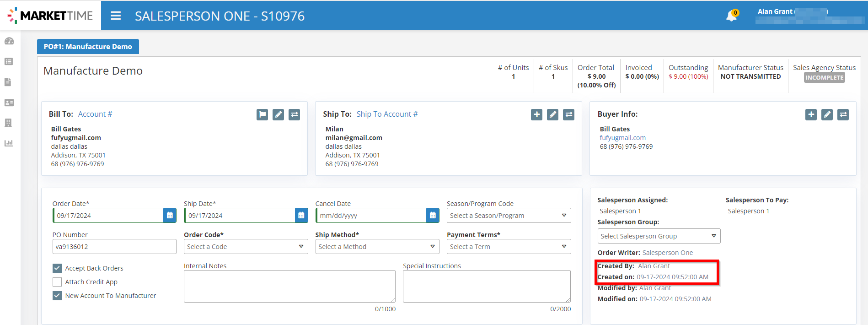Click the fufyugmail.com buyer email link
Viewport: 868px width, 325px height.
pyautogui.click(x=622, y=138)
